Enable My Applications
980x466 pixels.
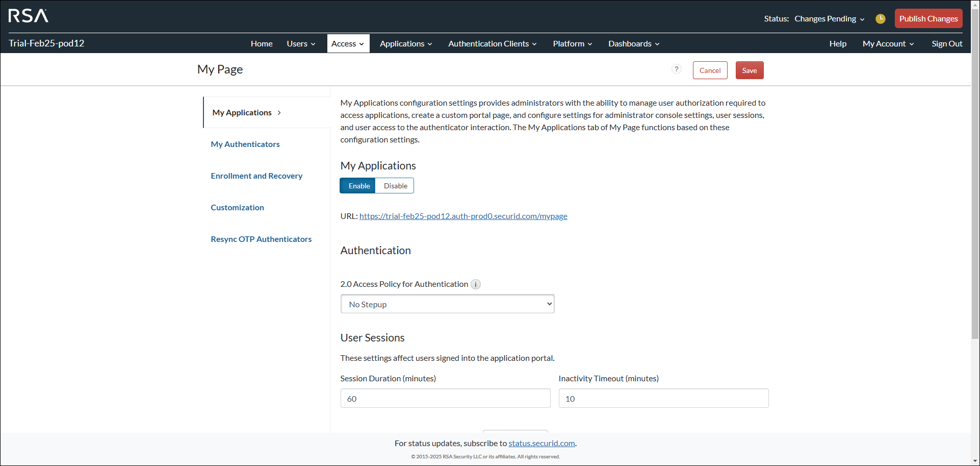[x=358, y=186]
